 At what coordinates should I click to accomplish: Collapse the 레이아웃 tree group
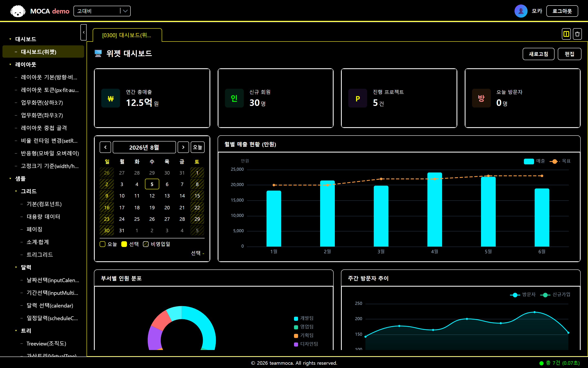click(x=10, y=64)
